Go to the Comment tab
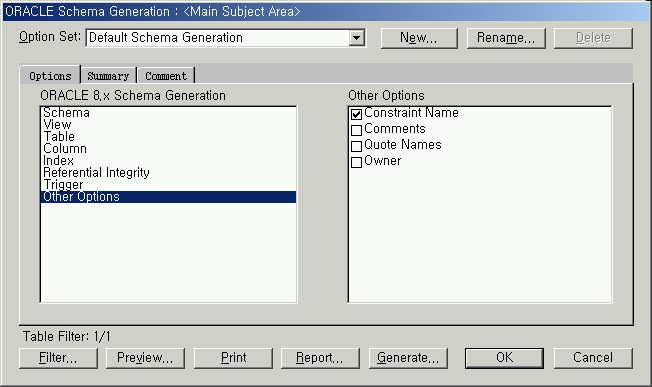652x387 pixels. click(165, 76)
